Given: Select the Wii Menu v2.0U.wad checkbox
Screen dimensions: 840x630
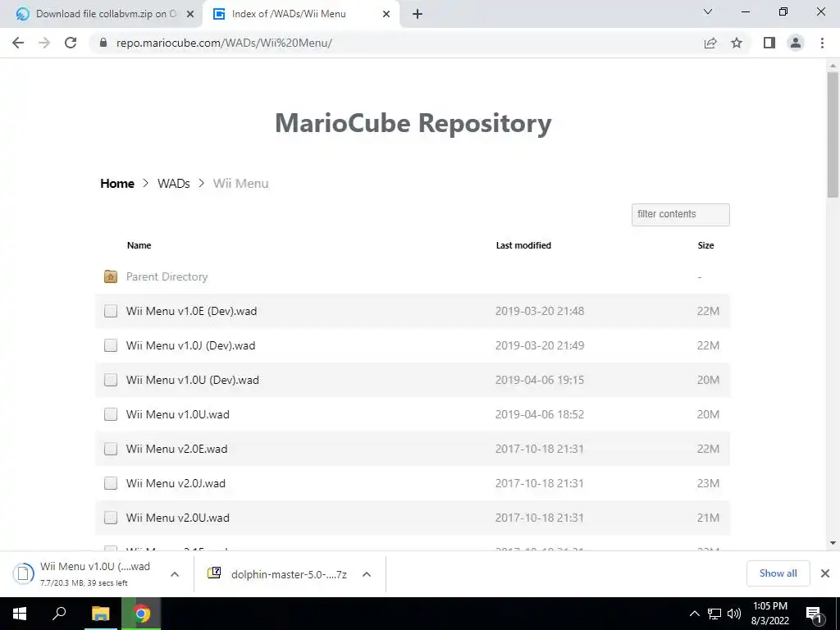Looking at the screenshot, I should point(111,518).
